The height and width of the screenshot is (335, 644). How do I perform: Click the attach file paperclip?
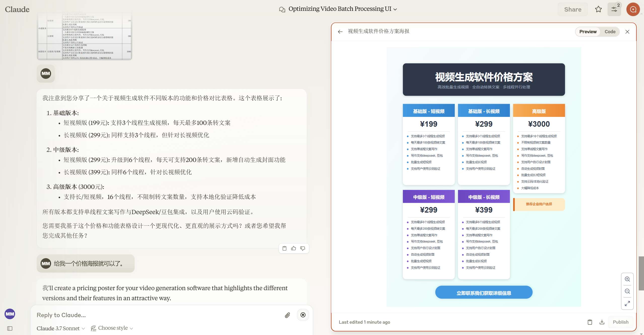point(287,315)
